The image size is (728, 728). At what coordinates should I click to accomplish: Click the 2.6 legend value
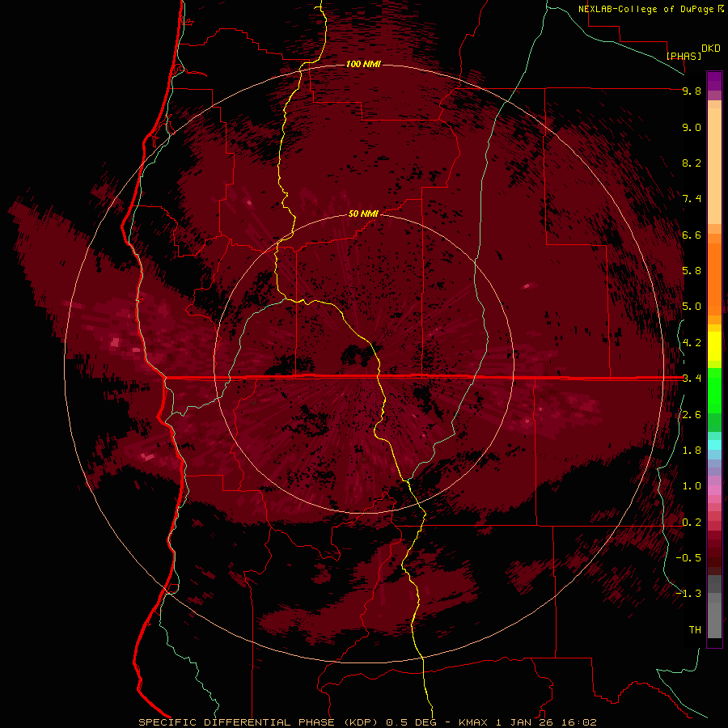pos(692,415)
